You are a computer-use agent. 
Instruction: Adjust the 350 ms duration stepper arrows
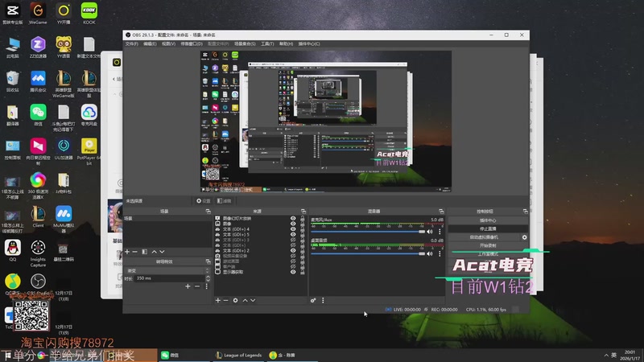click(x=208, y=278)
